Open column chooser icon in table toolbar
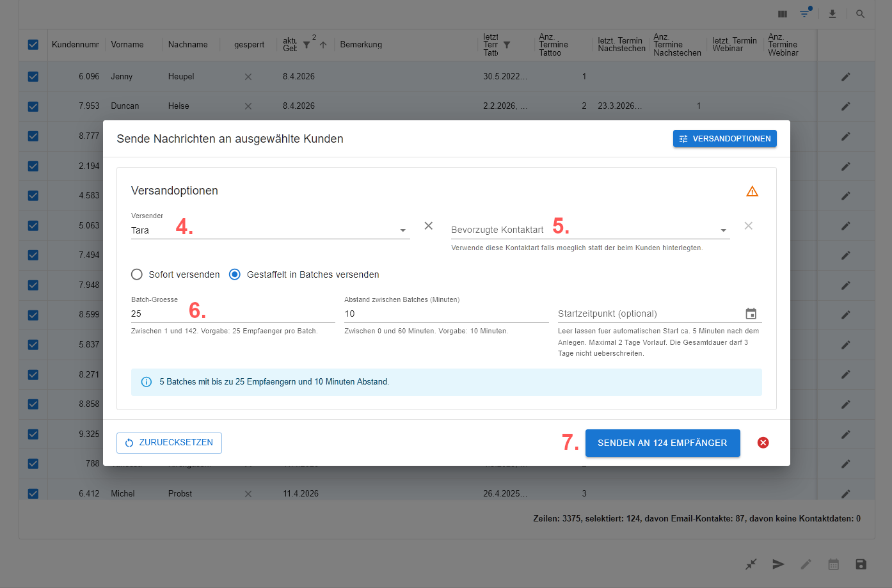The image size is (892, 588). pyautogui.click(x=783, y=14)
